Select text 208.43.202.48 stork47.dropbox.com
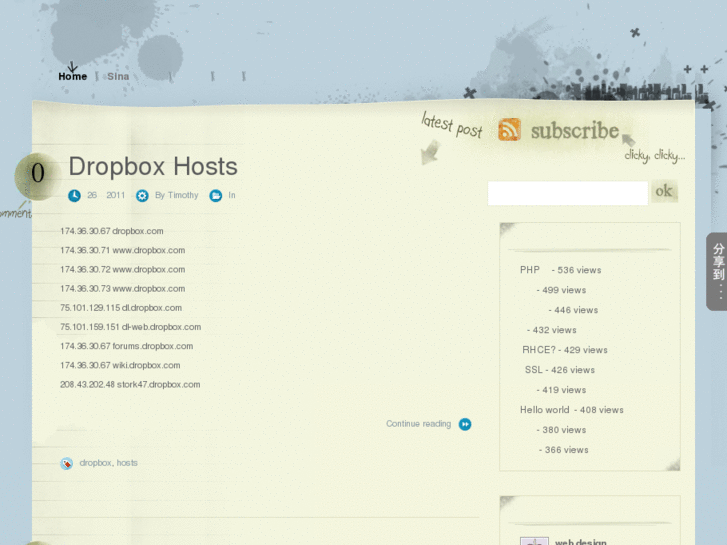 click(x=130, y=385)
